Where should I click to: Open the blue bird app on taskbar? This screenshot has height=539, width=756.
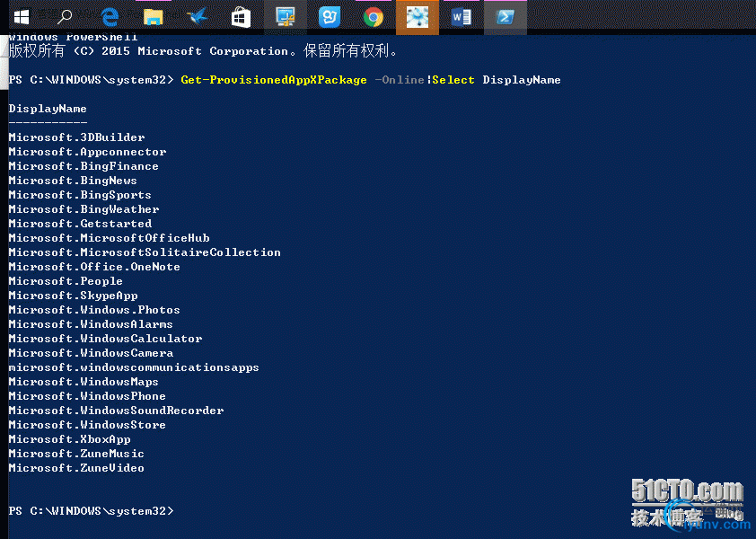(197, 17)
